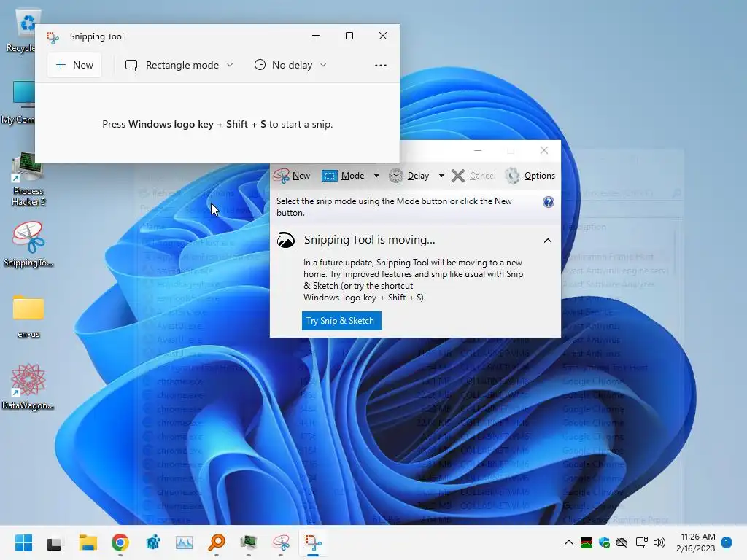Expand the Mode dropdown arrow
The image size is (747, 560).
(377, 176)
